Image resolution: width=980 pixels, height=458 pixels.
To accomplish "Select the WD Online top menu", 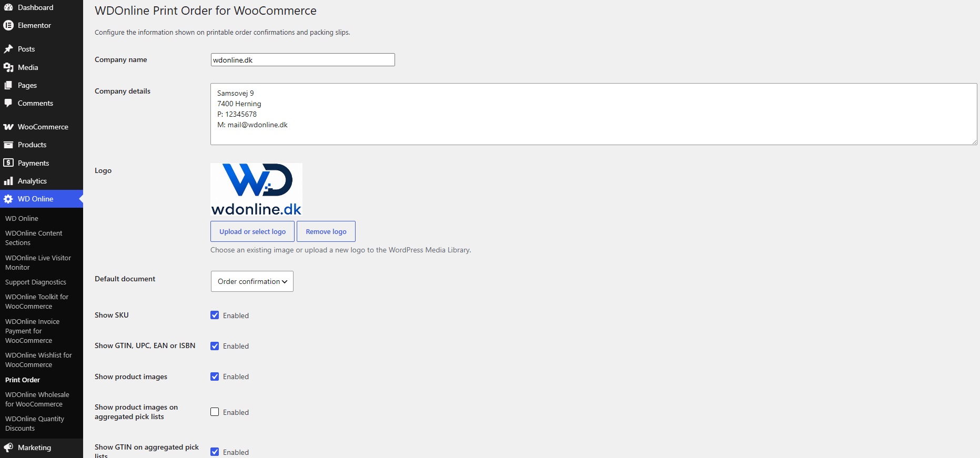I will [42, 199].
